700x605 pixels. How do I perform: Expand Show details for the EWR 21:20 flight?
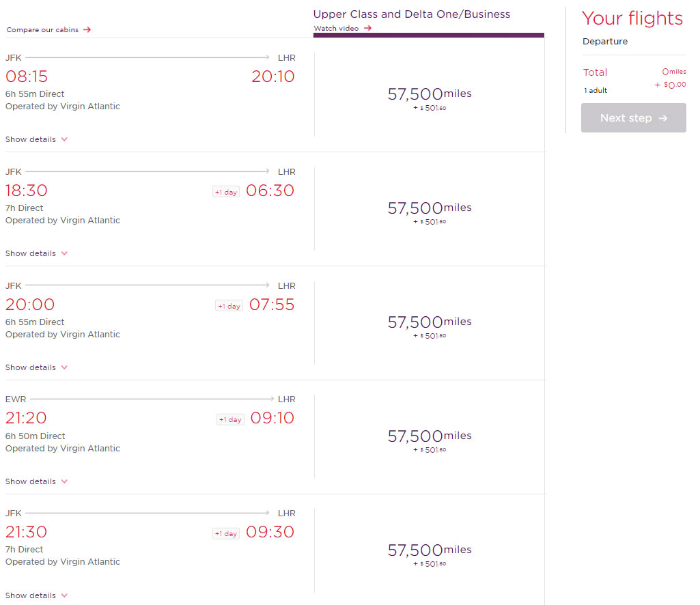tap(36, 481)
